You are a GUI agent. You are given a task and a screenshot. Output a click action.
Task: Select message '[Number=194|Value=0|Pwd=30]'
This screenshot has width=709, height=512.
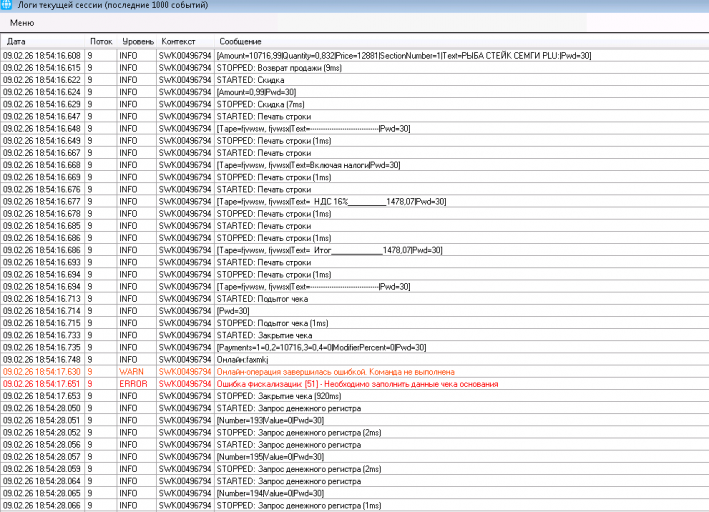coord(270,493)
